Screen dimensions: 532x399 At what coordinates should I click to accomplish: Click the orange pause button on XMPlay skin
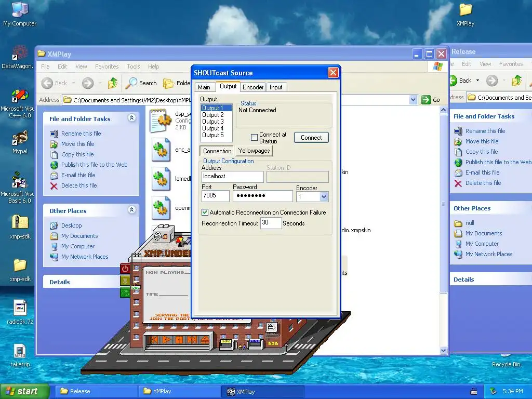coord(179,339)
